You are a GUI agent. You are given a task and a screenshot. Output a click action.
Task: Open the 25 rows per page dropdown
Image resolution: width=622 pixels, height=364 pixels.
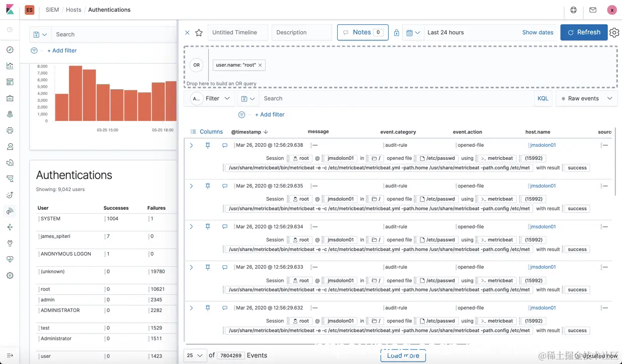(x=195, y=355)
